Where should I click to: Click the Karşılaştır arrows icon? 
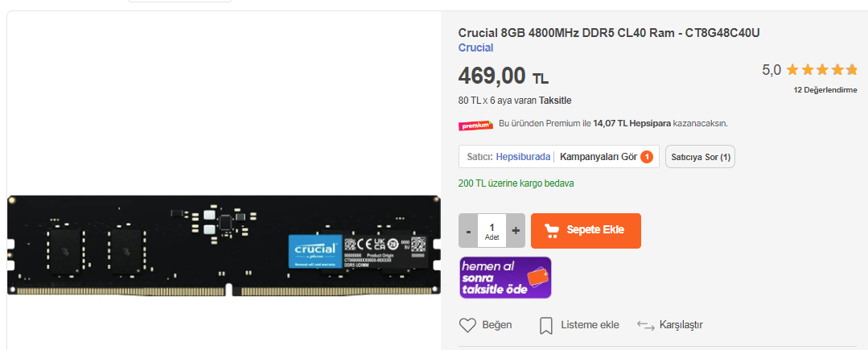645,325
